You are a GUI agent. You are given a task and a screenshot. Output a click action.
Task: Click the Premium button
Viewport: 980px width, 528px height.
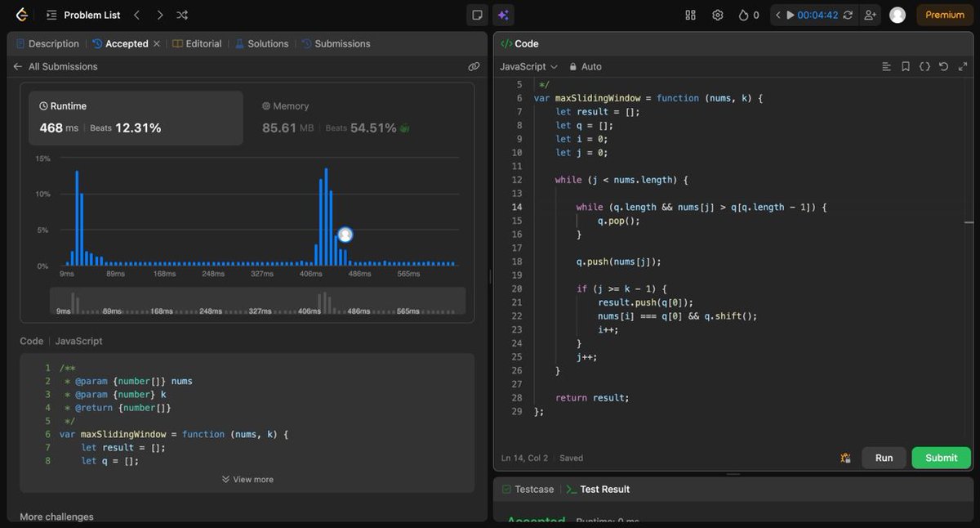[945, 15]
